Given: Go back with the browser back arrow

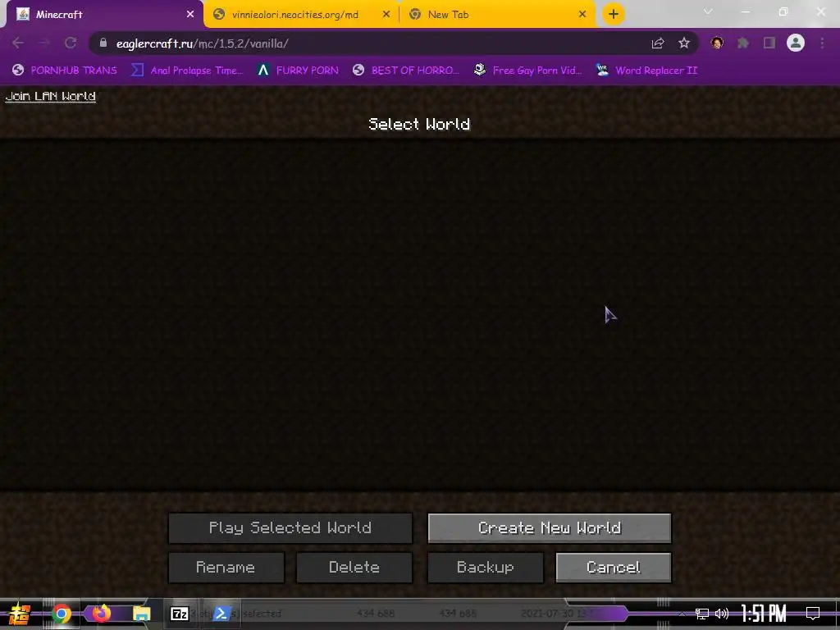Looking at the screenshot, I should pyautogui.click(x=18, y=43).
